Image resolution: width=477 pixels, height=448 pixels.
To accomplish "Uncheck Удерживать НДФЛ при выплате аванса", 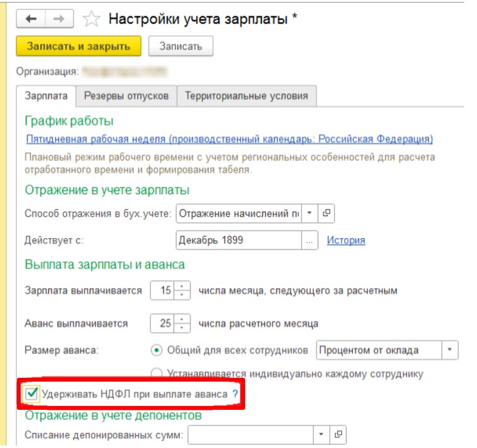I will [x=31, y=394].
